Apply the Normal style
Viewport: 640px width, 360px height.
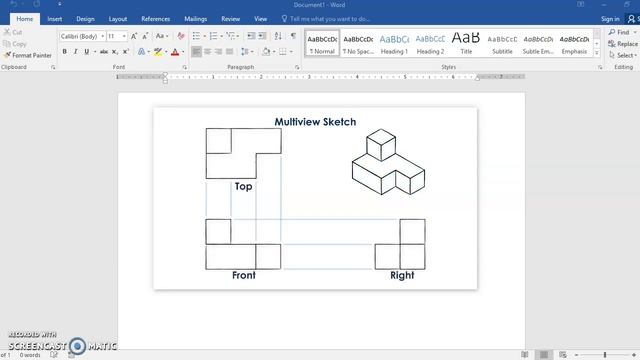coord(322,43)
